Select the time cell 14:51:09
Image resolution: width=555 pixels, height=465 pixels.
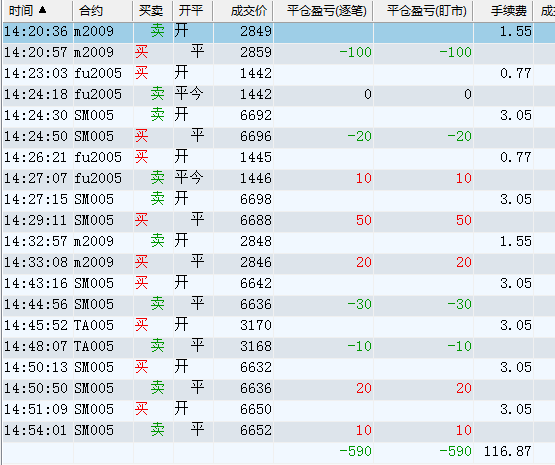click(35, 409)
